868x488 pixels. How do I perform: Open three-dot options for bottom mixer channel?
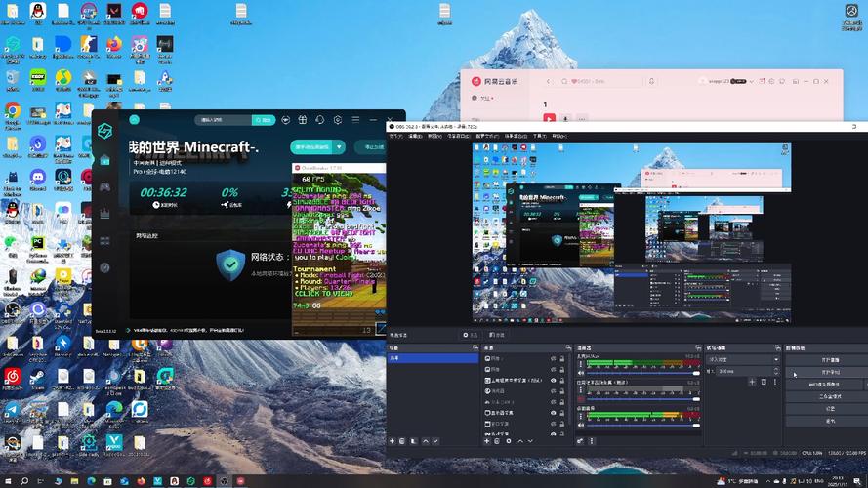[580, 416]
